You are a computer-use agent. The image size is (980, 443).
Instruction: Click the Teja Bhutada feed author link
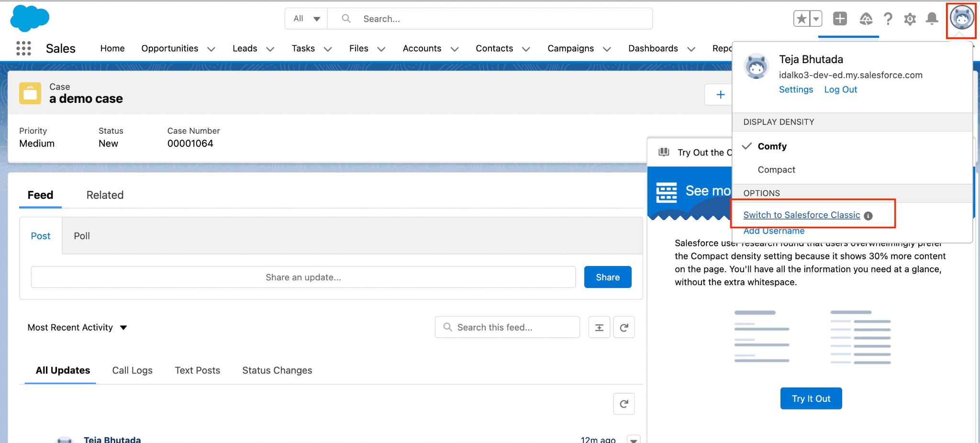tap(112, 439)
